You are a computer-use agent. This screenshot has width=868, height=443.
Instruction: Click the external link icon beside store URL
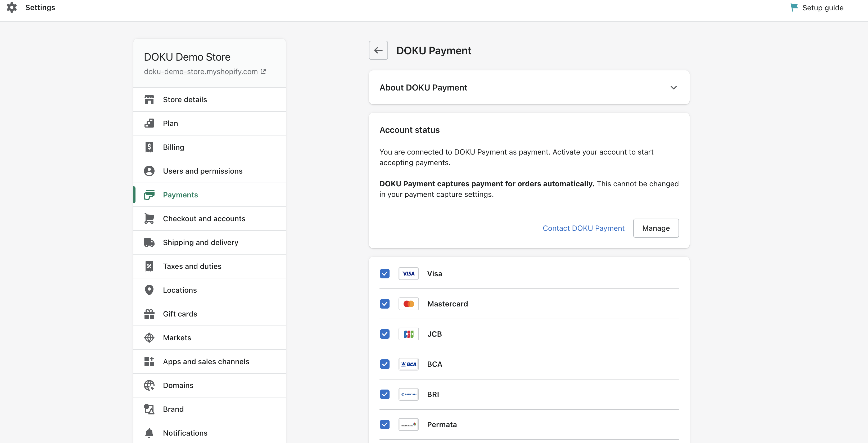click(264, 71)
